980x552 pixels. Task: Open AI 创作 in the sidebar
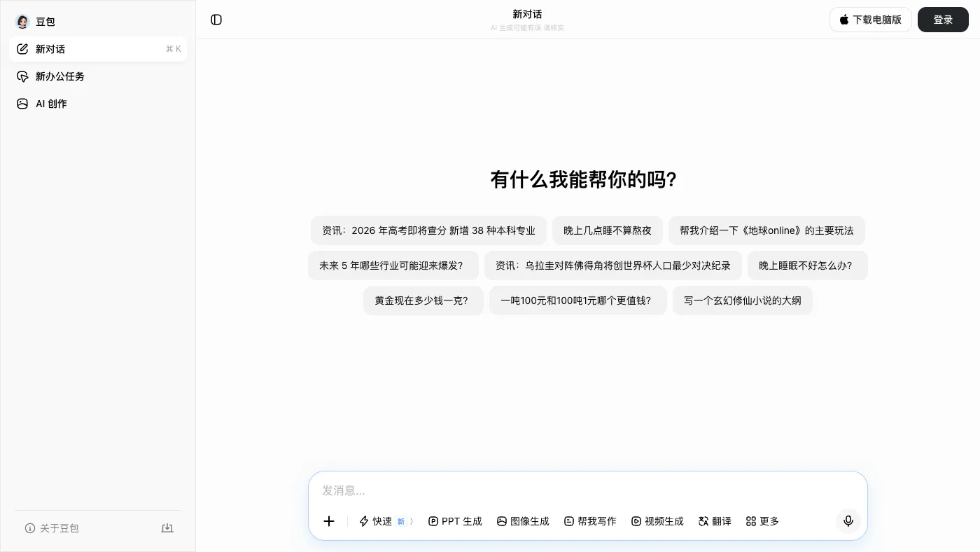pyautogui.click(x=98, y=104)
